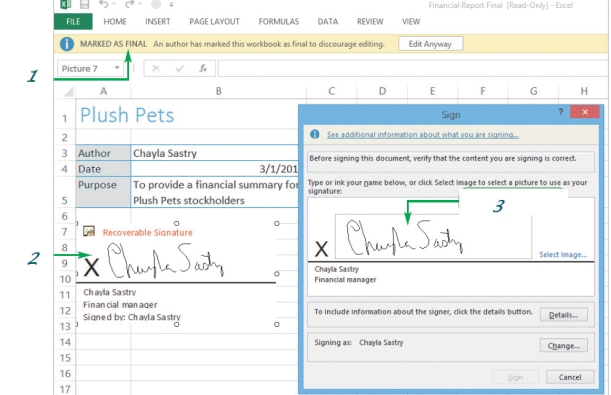Image resolution: width=611 pixels, height=395 pixels.
Task: Select column F header
Action: click(482, 91)
